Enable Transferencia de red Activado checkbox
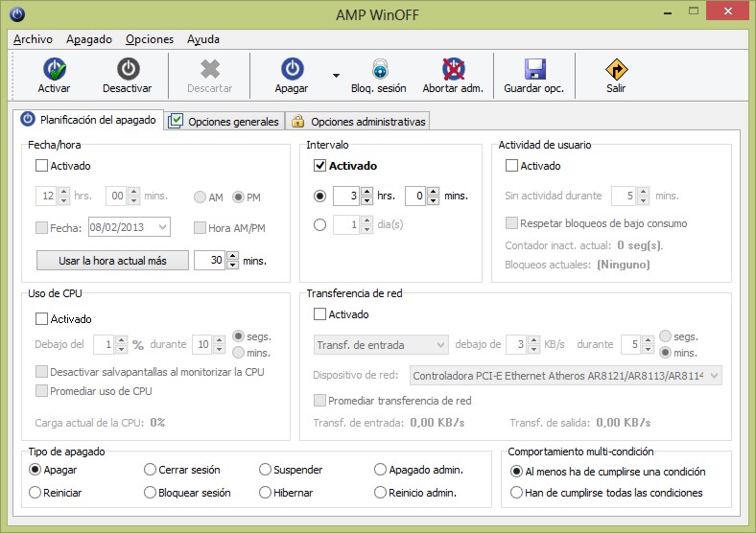This screenshot has width=756, height=533. [x=319, y=314]
